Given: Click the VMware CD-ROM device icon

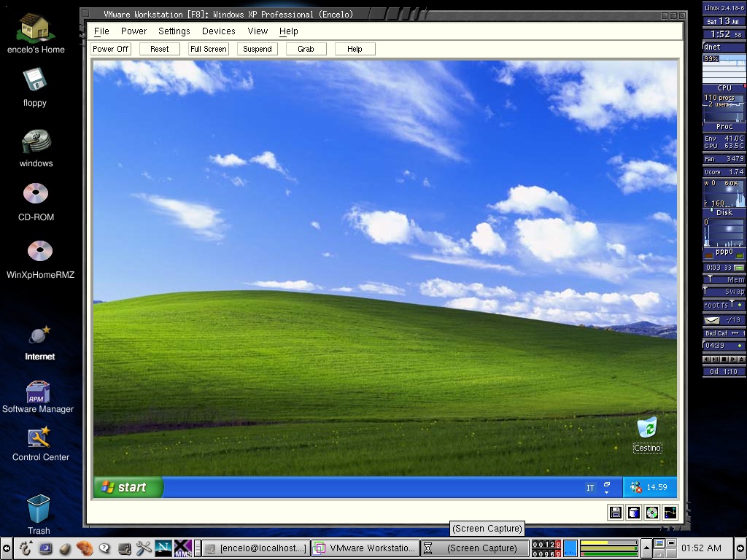Looking at the screenshot, I should [651, 513].
